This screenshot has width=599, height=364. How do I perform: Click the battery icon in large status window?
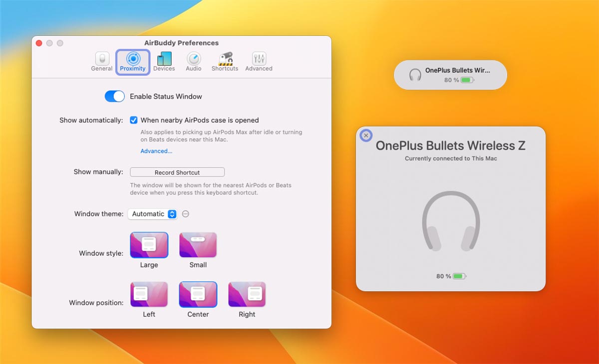459,276
